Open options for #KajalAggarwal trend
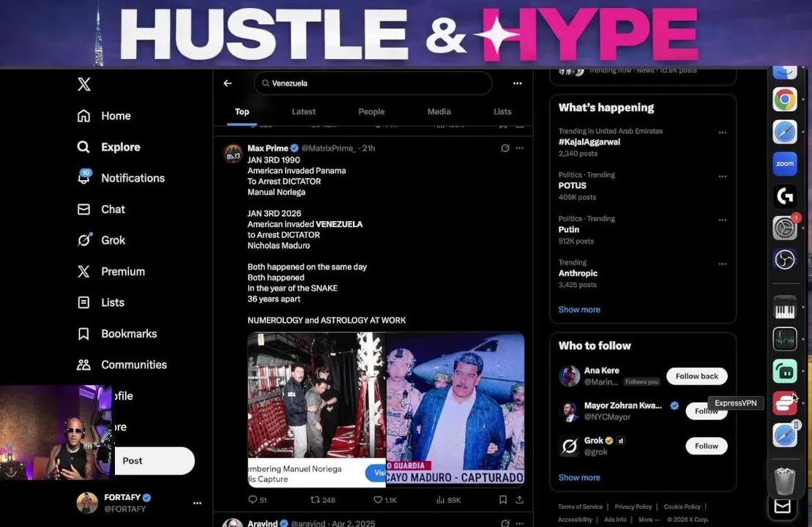 [723, 132]
